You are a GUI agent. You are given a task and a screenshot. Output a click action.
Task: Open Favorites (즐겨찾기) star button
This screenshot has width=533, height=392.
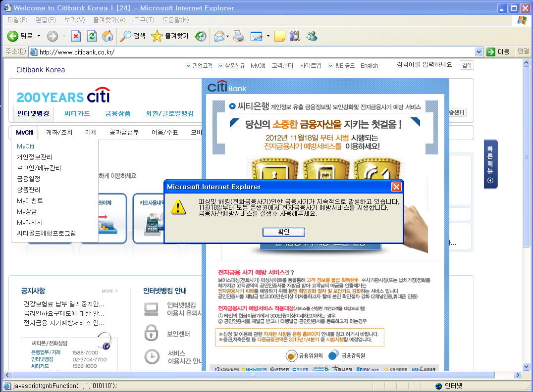coord(169,36)
